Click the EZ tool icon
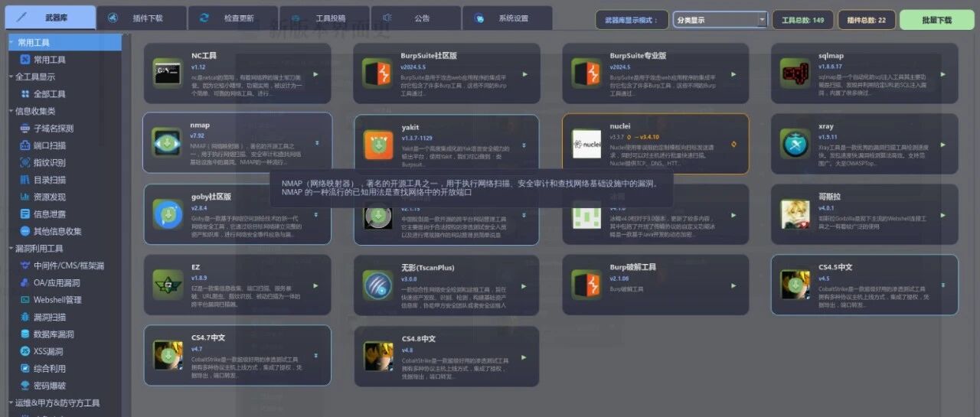 167,285
